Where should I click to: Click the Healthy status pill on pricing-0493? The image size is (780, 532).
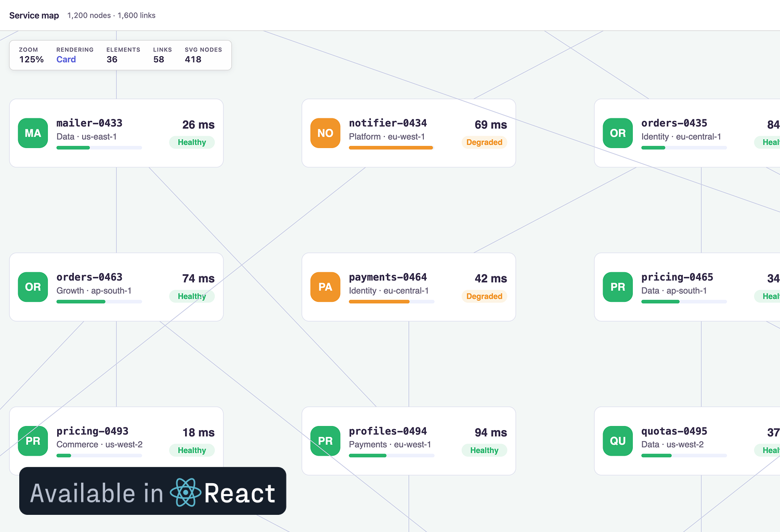tap(192, 450)
